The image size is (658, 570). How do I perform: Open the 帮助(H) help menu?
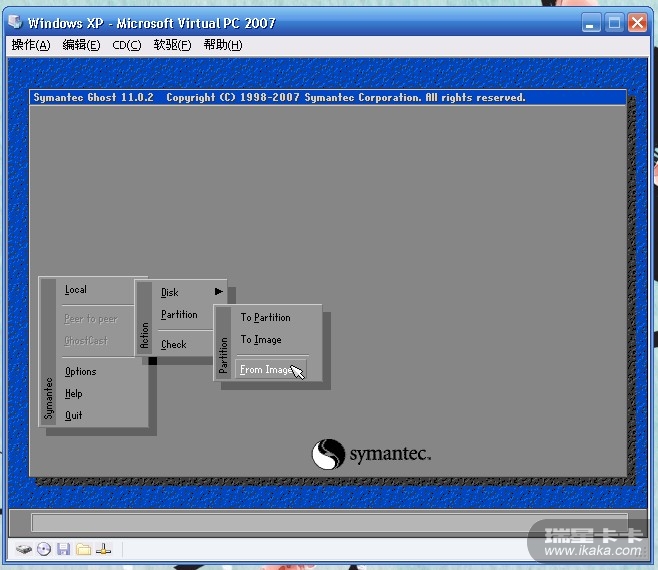pos(223,45)
